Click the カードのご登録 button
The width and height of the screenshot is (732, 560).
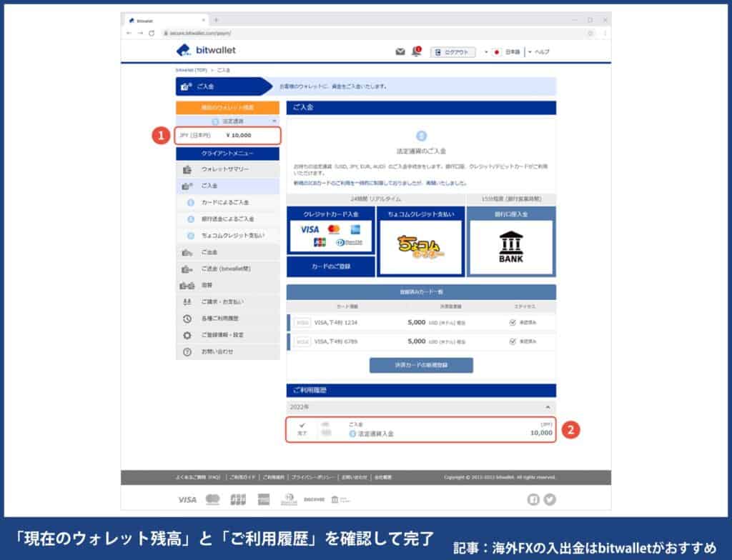click(x=331, y=266)
